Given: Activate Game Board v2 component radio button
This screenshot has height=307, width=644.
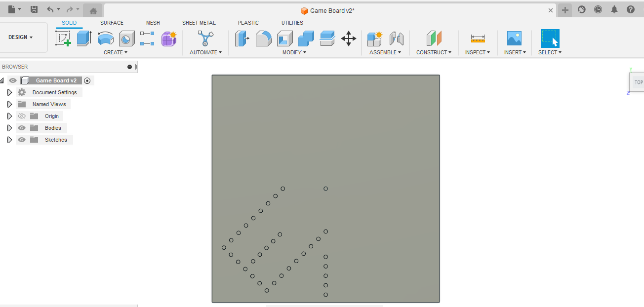Looking at the screenshot, I should (87, 80).
